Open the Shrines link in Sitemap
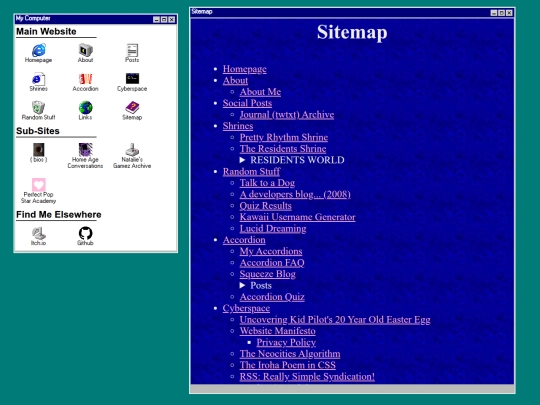540x405 pixels. (238, 126)
